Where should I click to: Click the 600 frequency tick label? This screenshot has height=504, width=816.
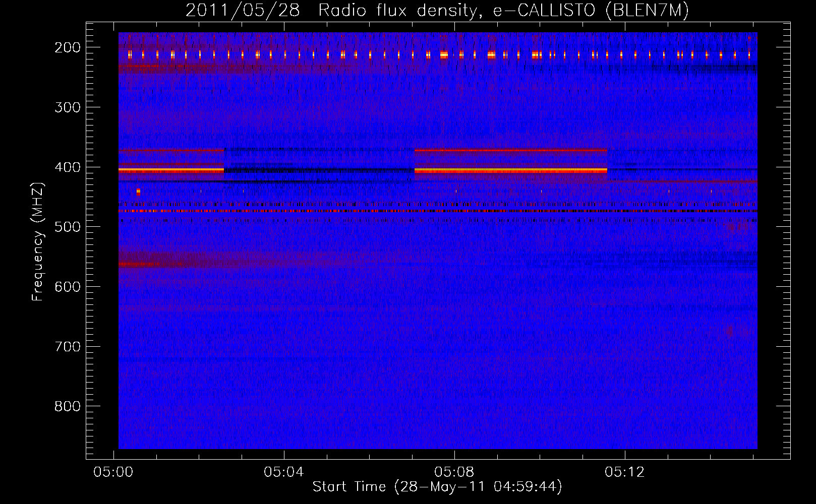tap(68, 287)
